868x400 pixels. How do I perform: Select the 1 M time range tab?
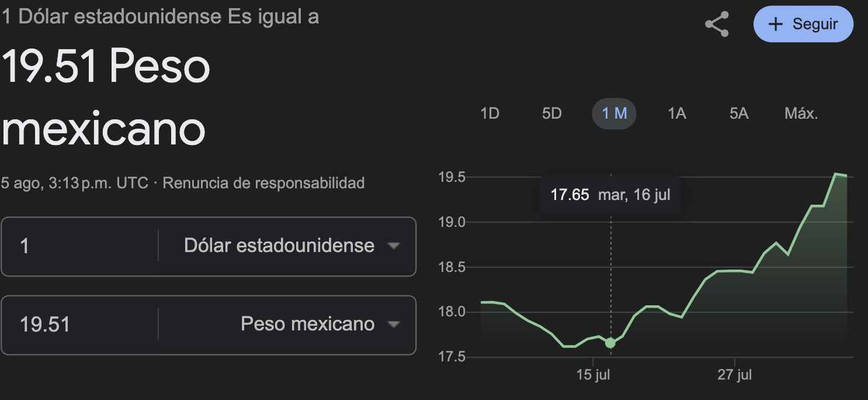pyautogui.click(x=614, y=113)
